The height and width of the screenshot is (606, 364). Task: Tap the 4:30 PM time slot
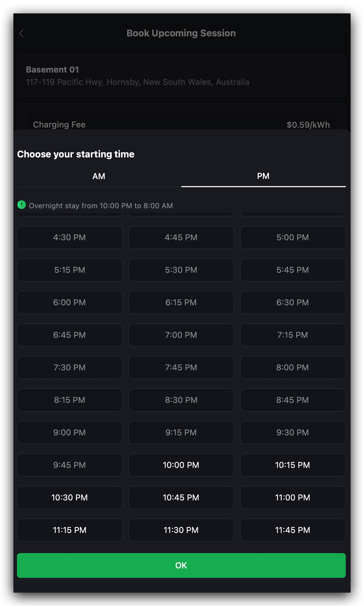click(x=70, y=237)
